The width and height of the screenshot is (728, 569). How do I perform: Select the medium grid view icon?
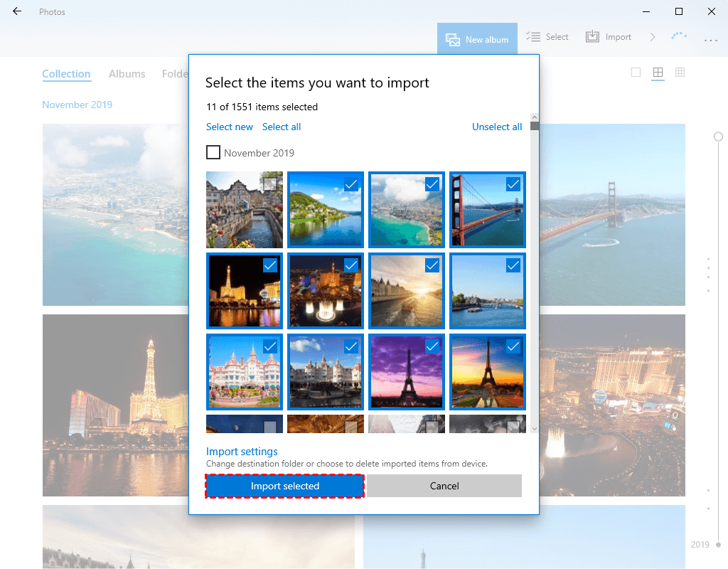[658, 73]
